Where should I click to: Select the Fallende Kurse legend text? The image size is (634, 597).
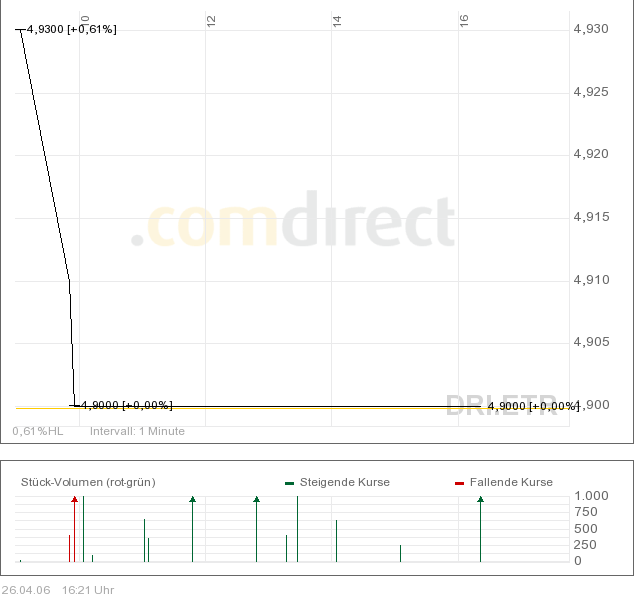[511, 482]
